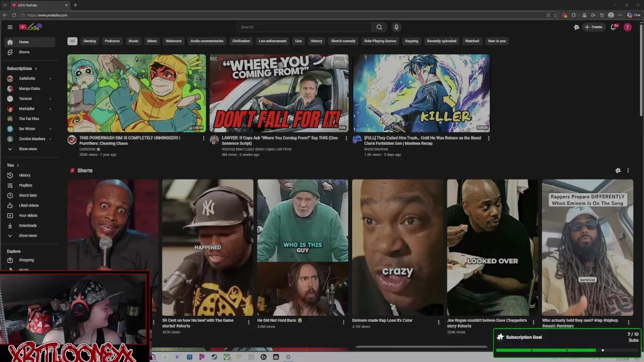The height and width of the screenshot is (362, 644).
Task: Open History in the sidebar
Action: pyautogui.click(x=30, y=175)
